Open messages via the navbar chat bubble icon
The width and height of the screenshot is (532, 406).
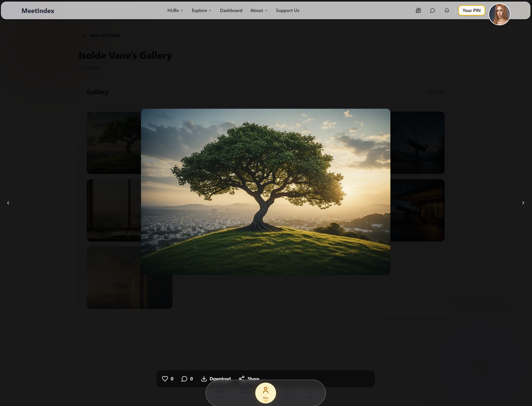pos(433,10)
